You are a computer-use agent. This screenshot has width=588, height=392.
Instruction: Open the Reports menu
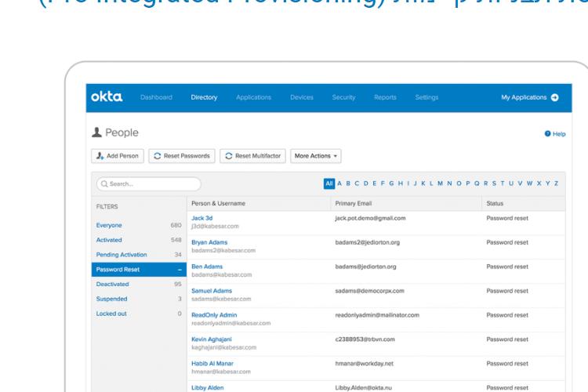click(385, 97)
